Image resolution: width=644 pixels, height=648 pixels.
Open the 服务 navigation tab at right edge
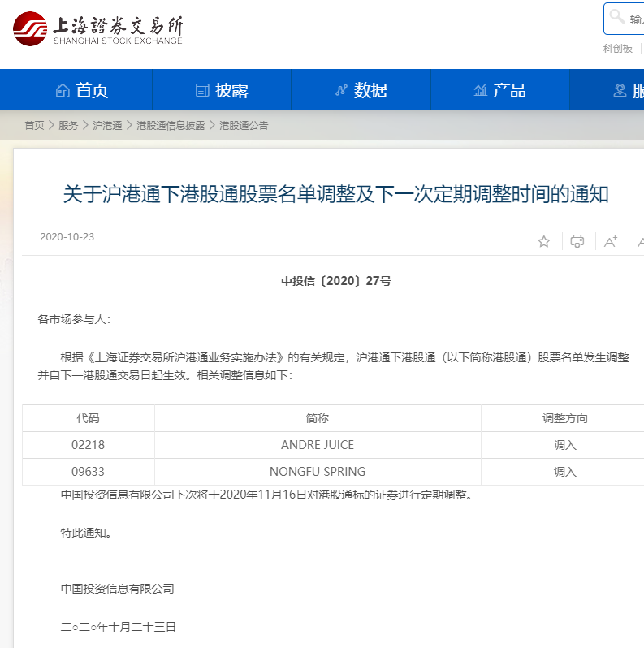coord(607,90)
